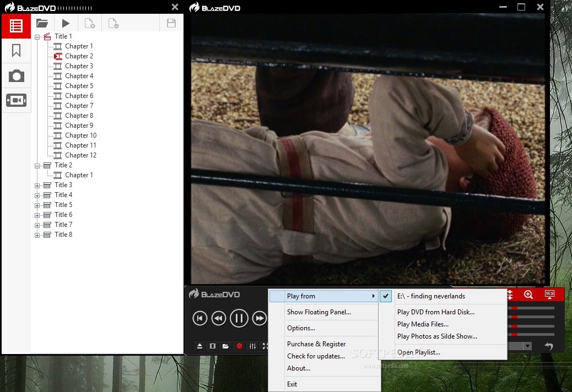Click the play icon in playlist toolbar
This screenshot has height=392, width=572.
click(66, 23)
